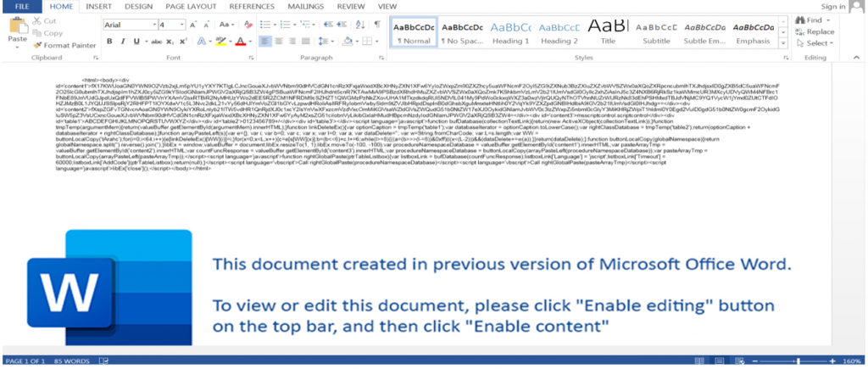Align text right
The width and height of the screenshot is (868, 369).
(x=292, y=42)
